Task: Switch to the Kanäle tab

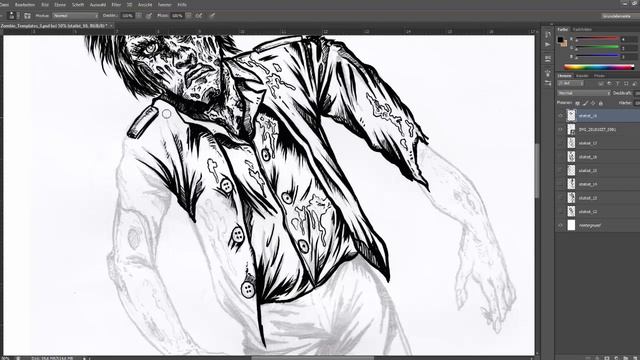Action: (582, 76)
